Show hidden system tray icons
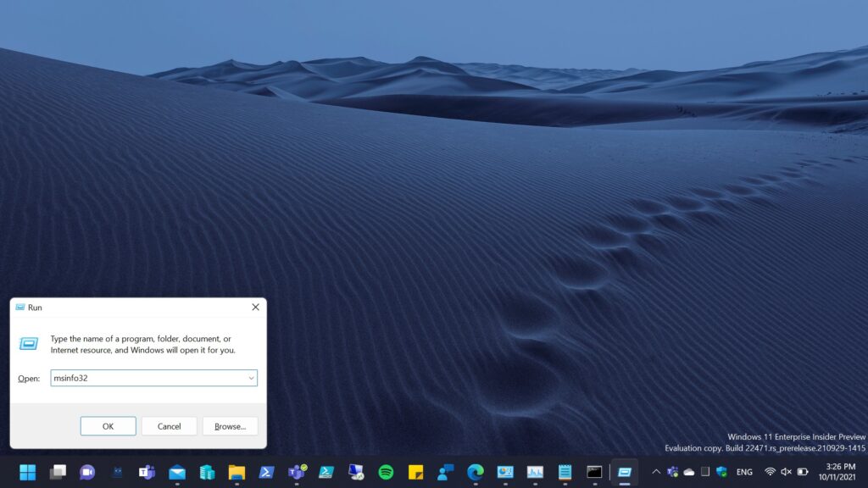 [x=655, y=472]
